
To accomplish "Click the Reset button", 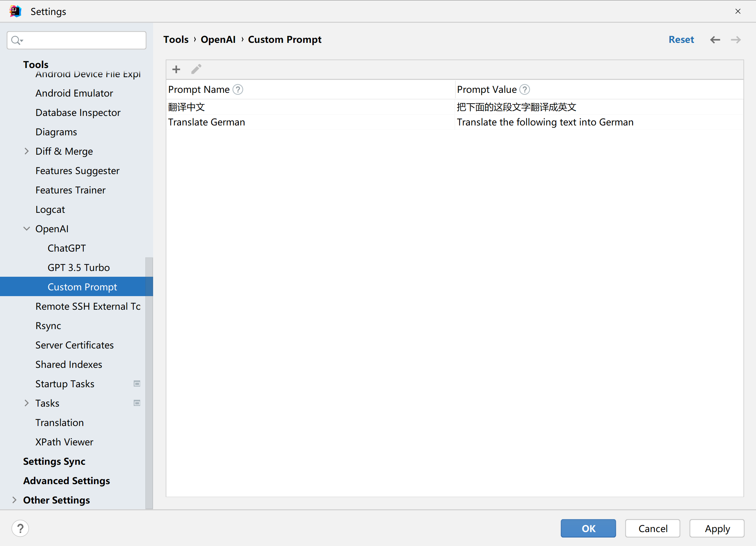I will (x=681, y=39).
